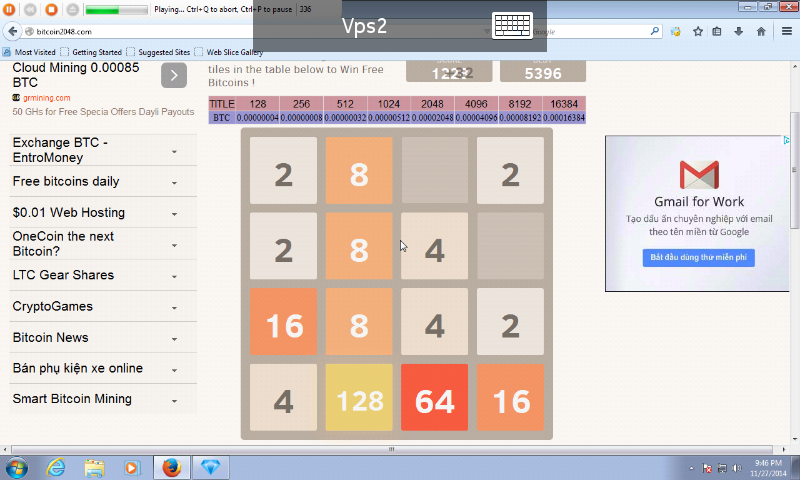The image size is (800, 480).
Task: Open Getting Started bookmark
Action: (x=91, y=52)
